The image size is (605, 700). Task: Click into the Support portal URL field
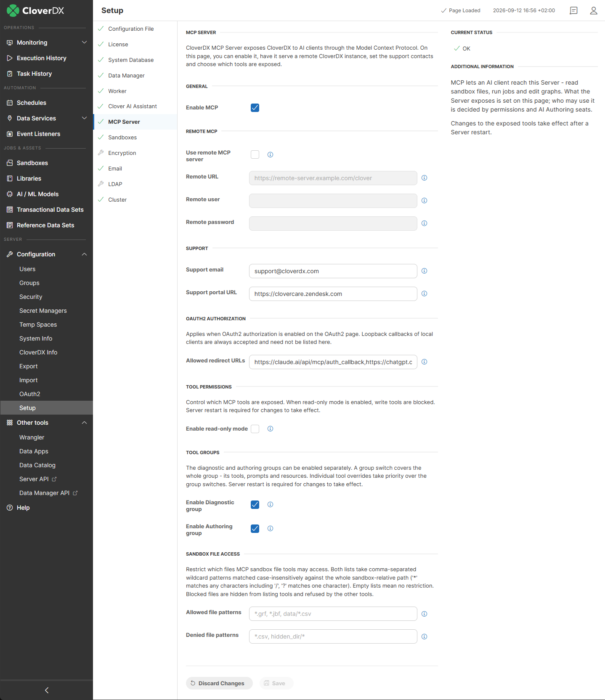pyautogui.click(x=333, y=294)
